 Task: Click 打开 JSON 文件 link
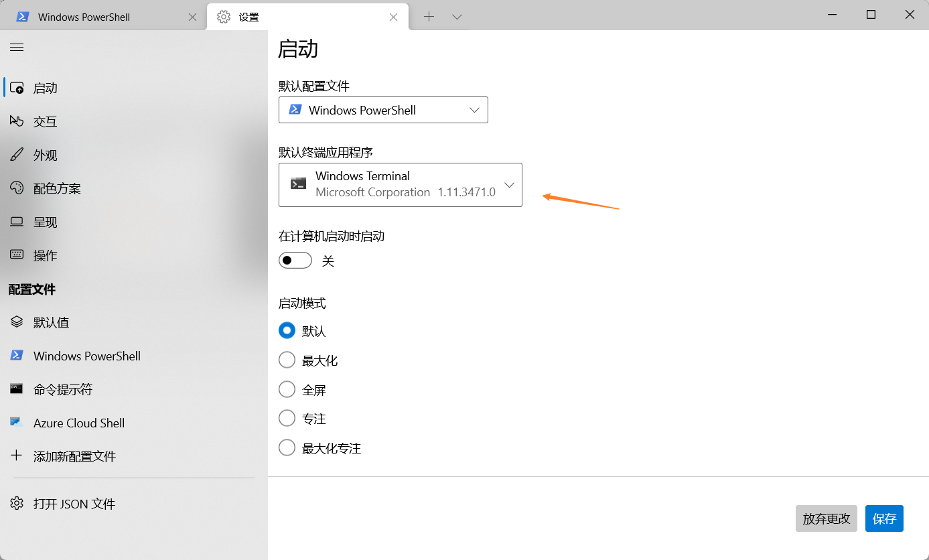[134, 504]
